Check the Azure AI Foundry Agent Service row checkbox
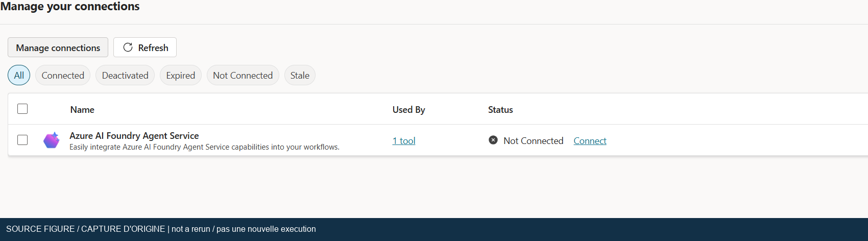This screenshot has height=241, width=868. pos(22,140)
